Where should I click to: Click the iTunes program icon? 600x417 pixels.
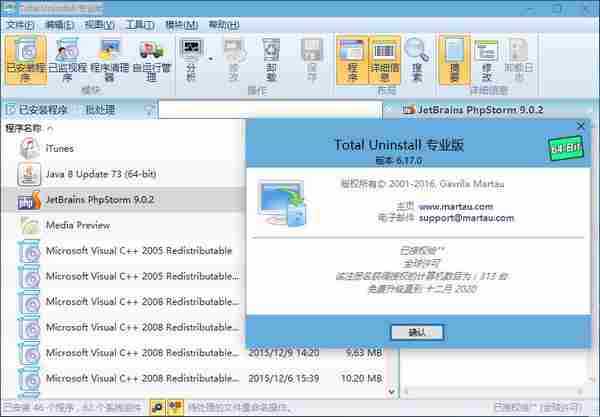[x=29, y=148]
